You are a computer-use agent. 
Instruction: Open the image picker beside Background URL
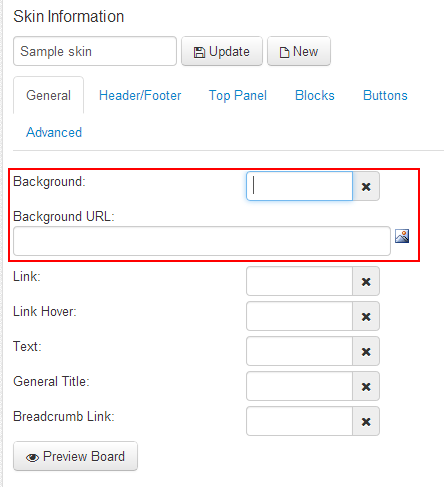click(x=402, y=236)
